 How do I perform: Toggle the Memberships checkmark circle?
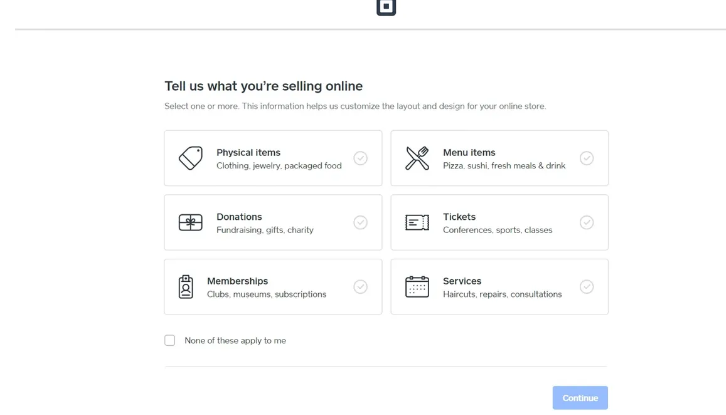coord(360,287)
